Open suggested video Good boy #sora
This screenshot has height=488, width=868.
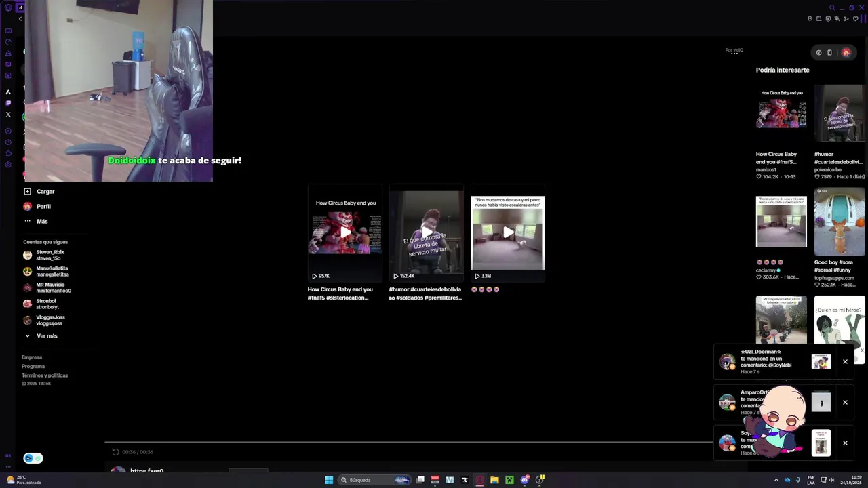[x=840, y=222]
